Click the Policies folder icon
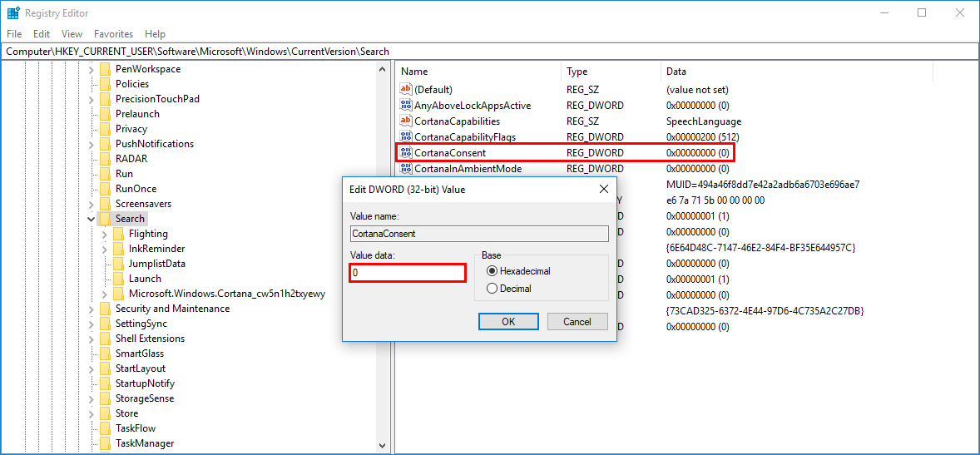 pos(105,84)
